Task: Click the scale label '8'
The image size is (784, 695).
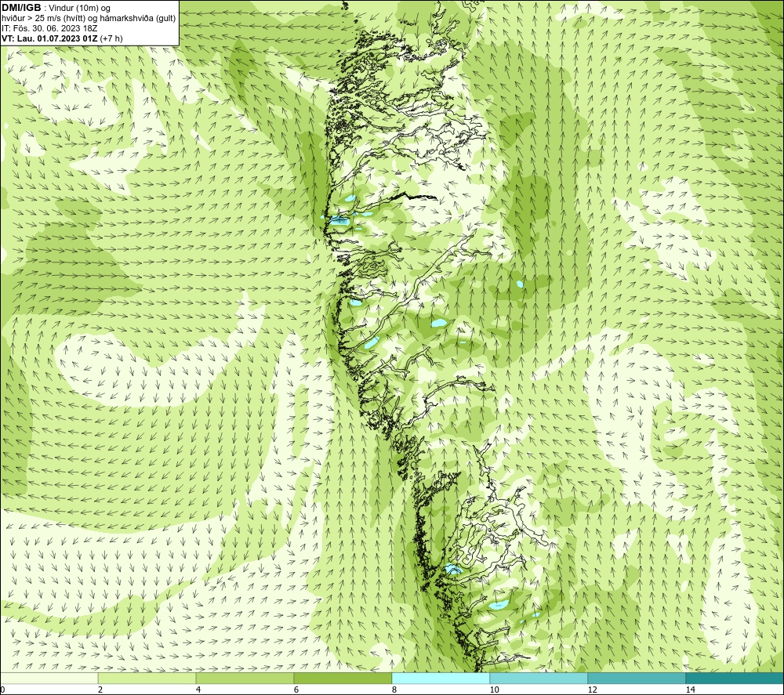Action: (394, 690)
